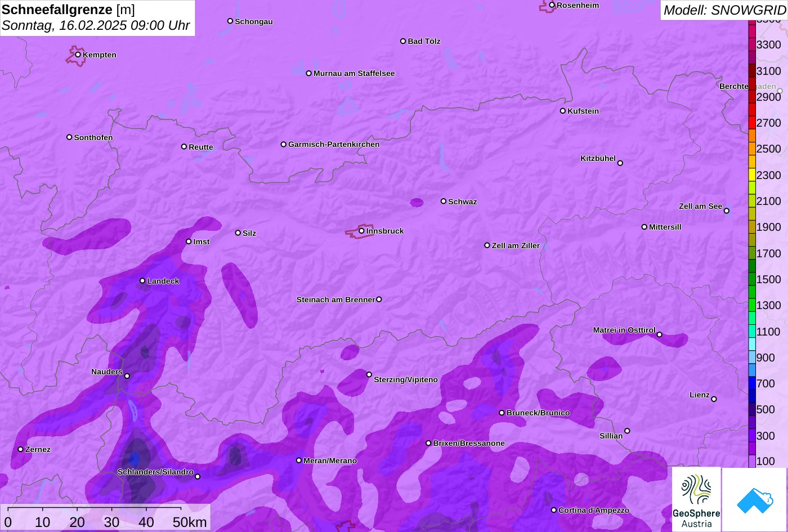Select the 'Murnau am Staffelsee' label
Image resolution: width=788 pixels, height=532 pixels.
pyautogui.click(x=354, y=74)
